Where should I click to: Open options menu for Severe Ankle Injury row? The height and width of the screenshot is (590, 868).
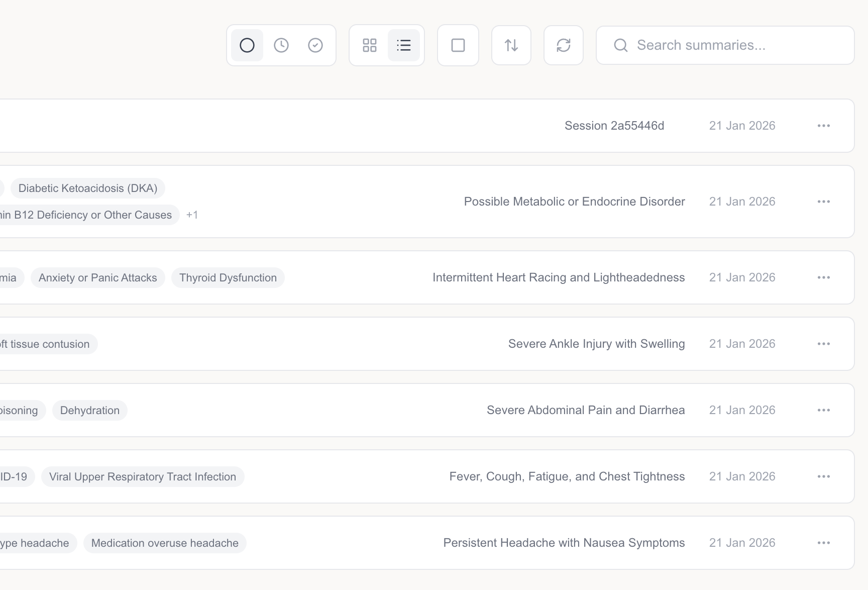tap(823, 344)
